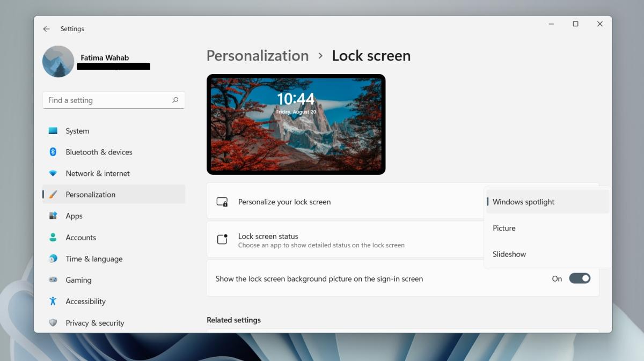
Task: Click the Apps icon in sidebar
Action: click(53, 216)
